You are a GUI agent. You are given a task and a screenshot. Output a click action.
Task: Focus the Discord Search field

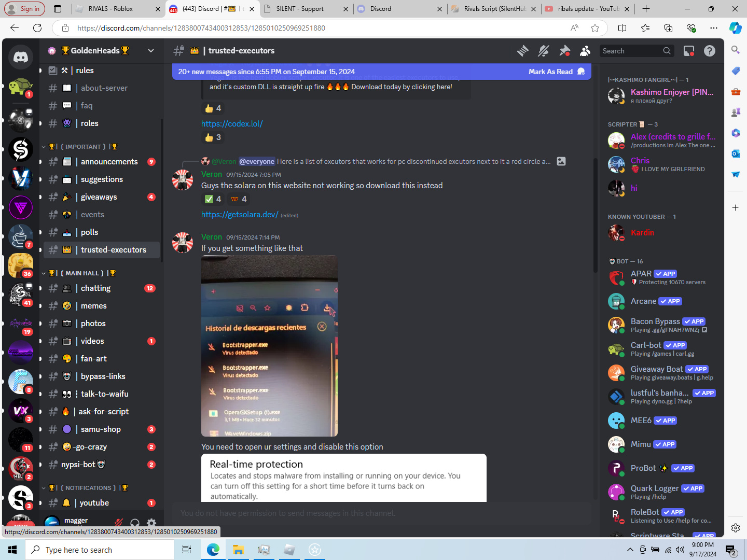coord(637,51)
